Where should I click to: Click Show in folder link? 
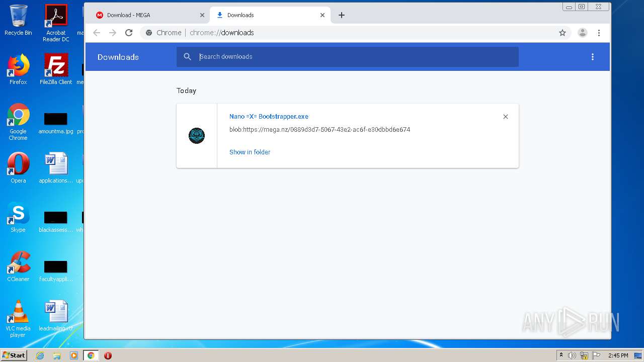(x=250, y=152)
